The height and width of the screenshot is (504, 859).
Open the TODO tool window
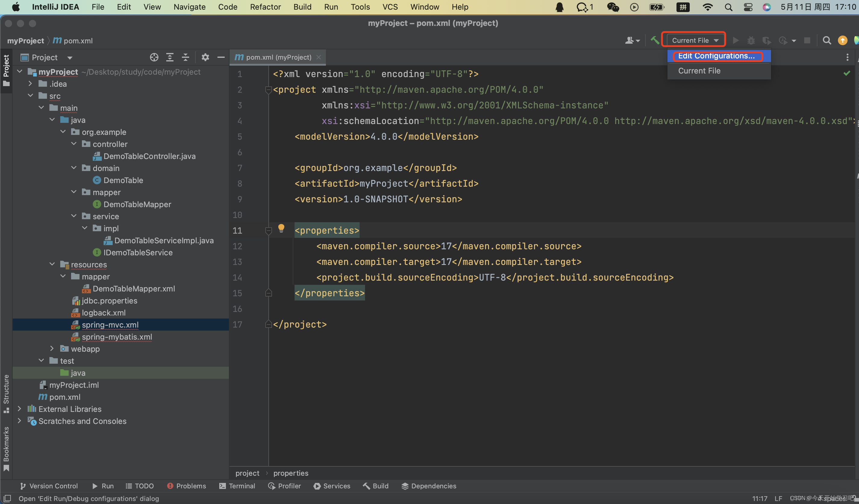[140, 486]
